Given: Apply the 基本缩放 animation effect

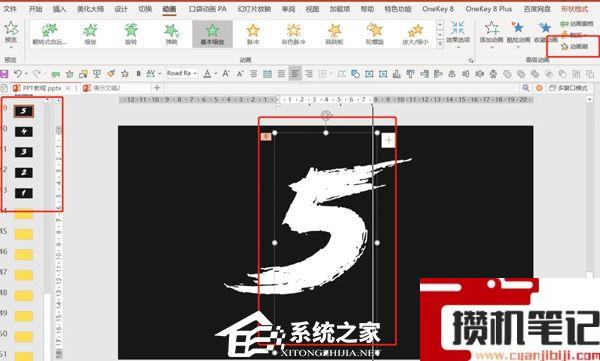Looking at the screenshot, I should pos(212,34).
